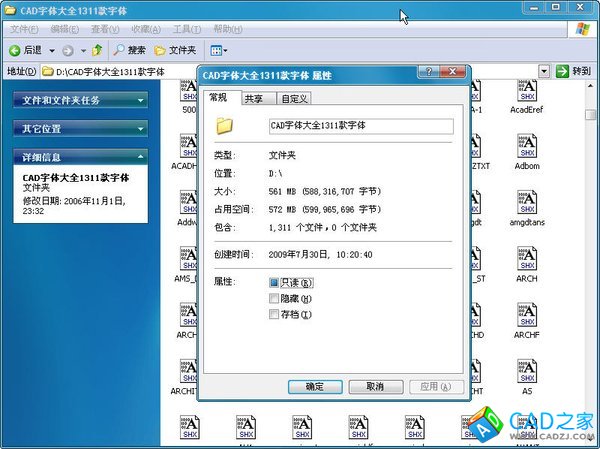Image resolution: width=600 pixels, height=449 pixels.
Task: Toggle the 只读 (Read-only) checkbox
Action: [x=273, y=282]
